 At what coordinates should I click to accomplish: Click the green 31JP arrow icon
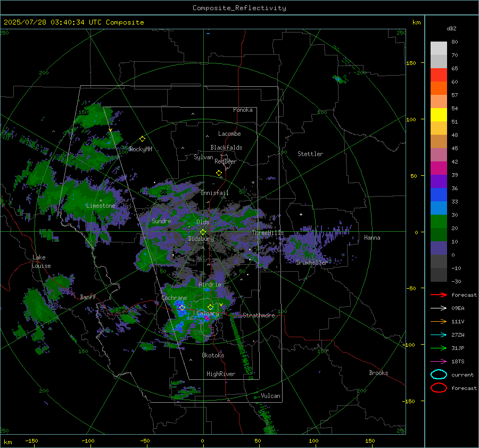439,348
